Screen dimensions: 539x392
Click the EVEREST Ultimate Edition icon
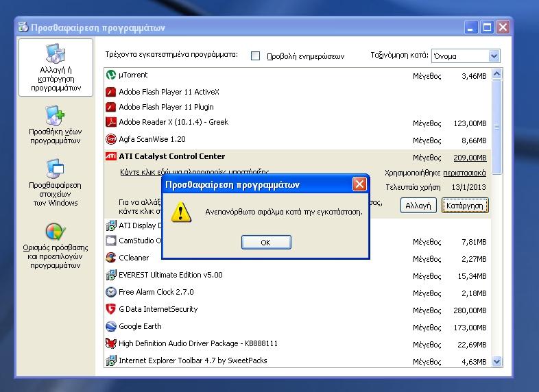[x=110, y=275]
